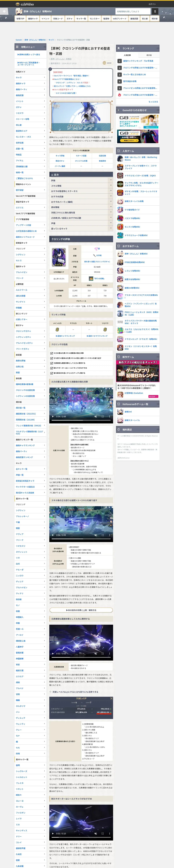Click the search magnifier button in header
The image size is (174, 868).
(155, 11)
